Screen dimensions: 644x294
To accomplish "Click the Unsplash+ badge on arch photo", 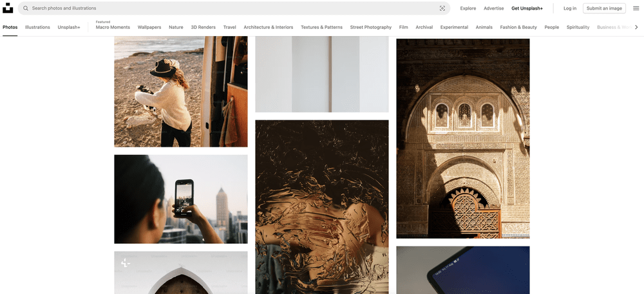I will click(126, 263).
